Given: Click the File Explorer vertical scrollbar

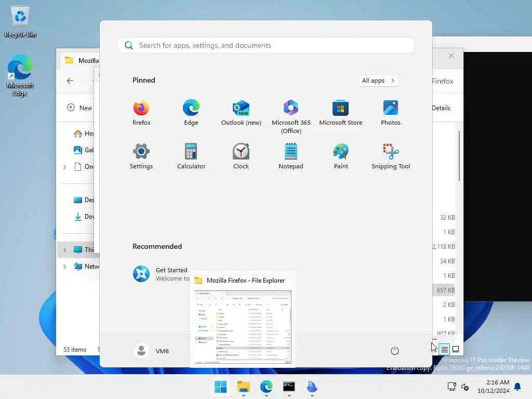Looking at the screenshot, I should click(x=459, y=156).
